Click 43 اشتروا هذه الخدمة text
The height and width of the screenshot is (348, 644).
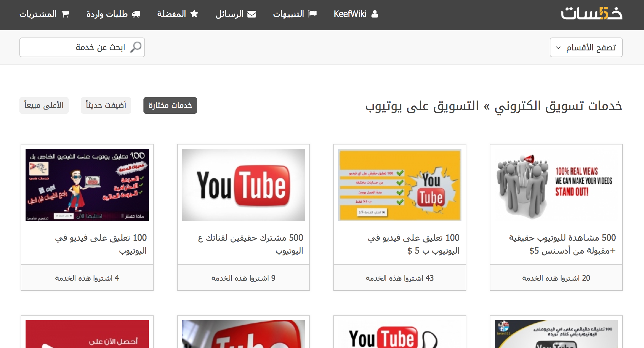pyautogui.click(x=400, y=278)
